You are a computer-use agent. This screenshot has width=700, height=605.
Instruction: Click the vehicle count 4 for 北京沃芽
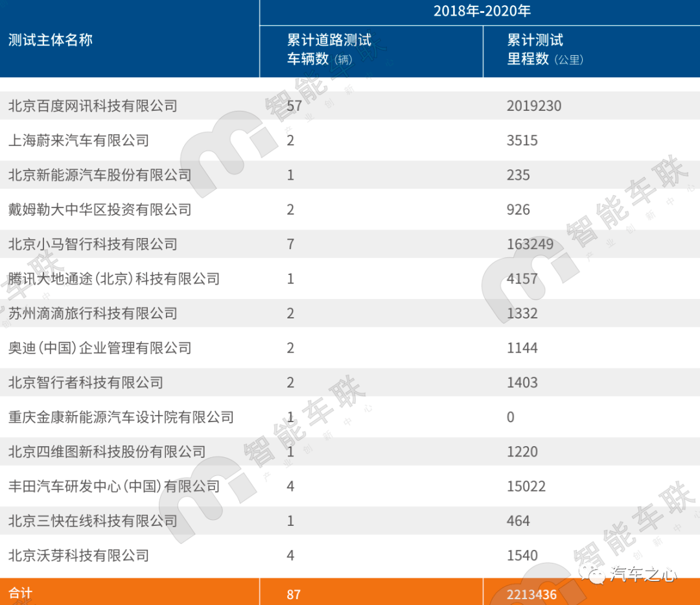(290, 556)
